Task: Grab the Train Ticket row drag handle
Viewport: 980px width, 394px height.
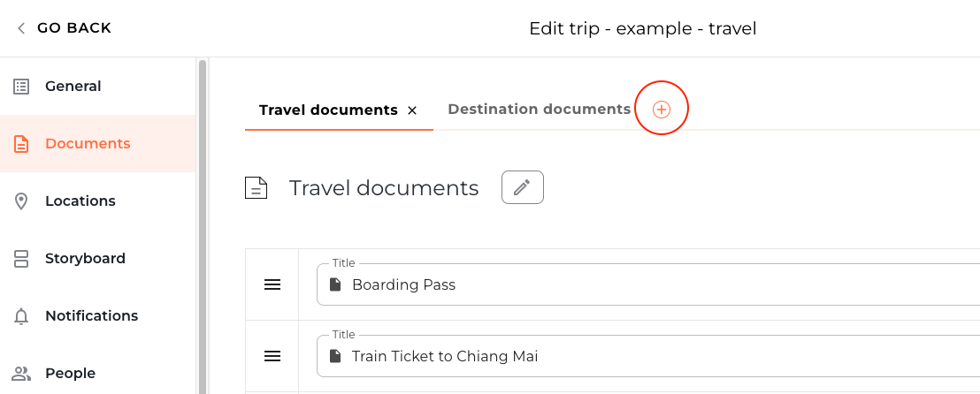Action: (x=272, y=356)
